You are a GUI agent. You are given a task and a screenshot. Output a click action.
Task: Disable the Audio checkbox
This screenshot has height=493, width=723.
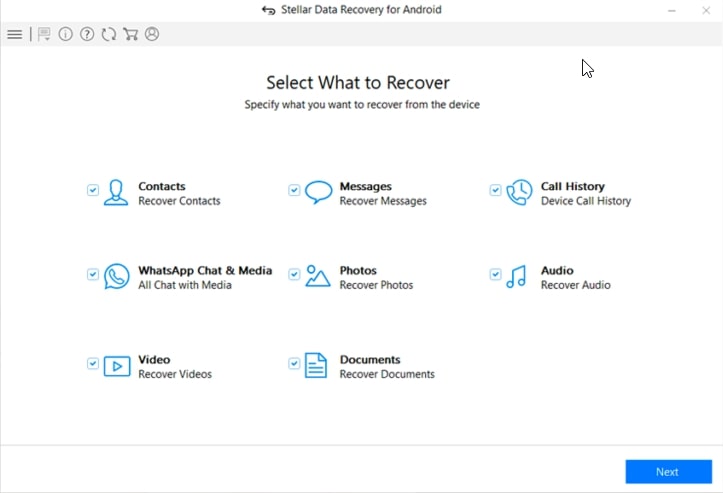tap(495, 274)
